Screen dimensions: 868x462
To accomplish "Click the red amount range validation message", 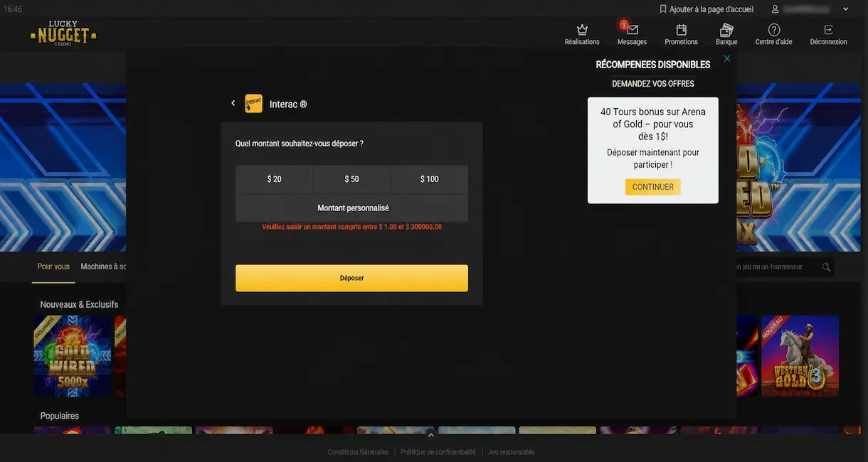I will pos(351,227).
